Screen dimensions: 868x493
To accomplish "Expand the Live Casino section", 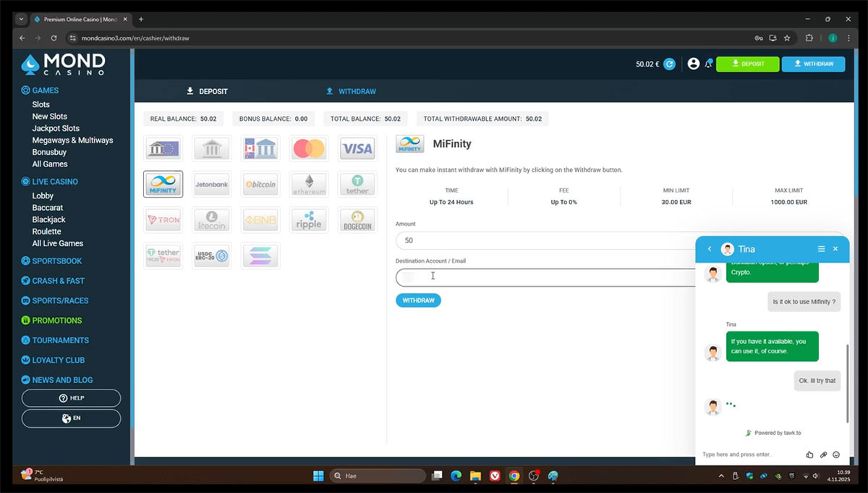I will coord(55,182).
